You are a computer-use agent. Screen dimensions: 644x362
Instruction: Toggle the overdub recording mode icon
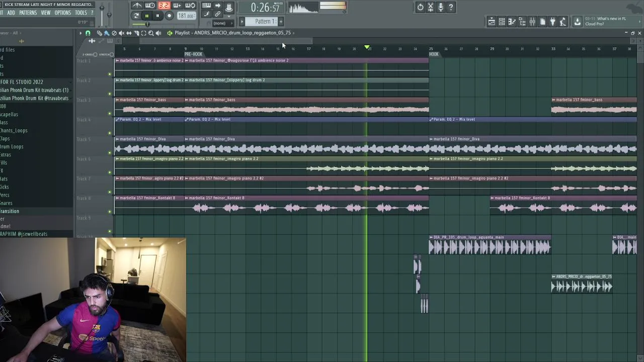tap(177, 6)
